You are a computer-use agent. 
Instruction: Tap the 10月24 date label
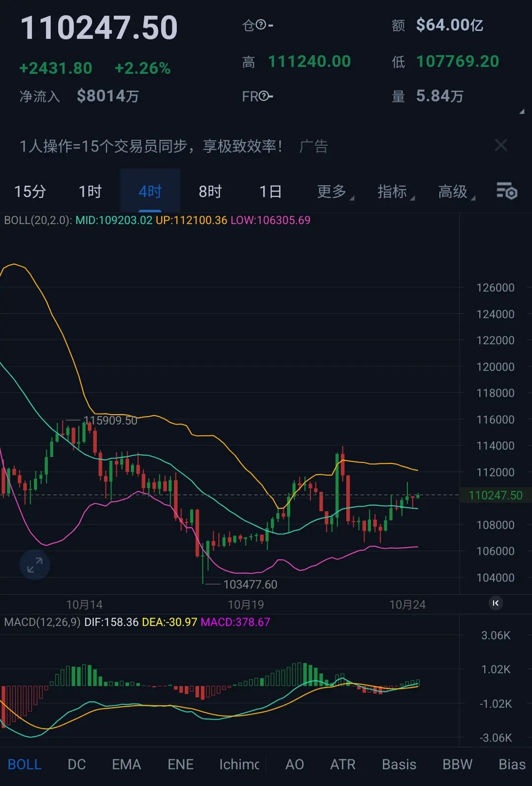[407, 605]
